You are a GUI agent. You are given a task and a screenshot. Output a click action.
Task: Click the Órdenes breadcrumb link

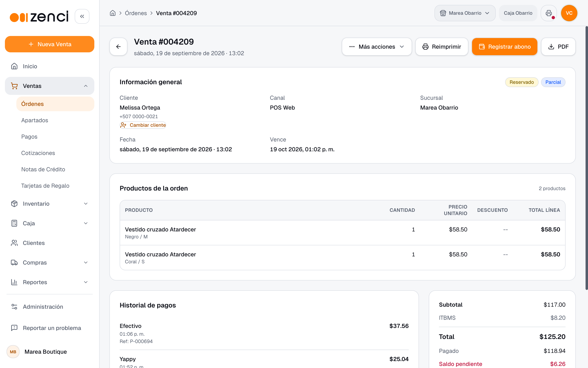click(136, 13)
